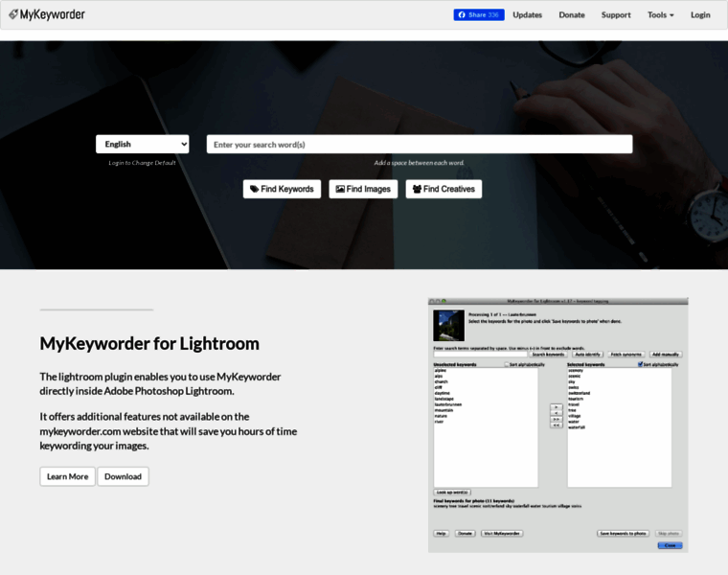This screenshot has height=575, width=728.
Task: Toggle Sort alphabetically for Unselected keywords
Action: (x=507, y=365)
